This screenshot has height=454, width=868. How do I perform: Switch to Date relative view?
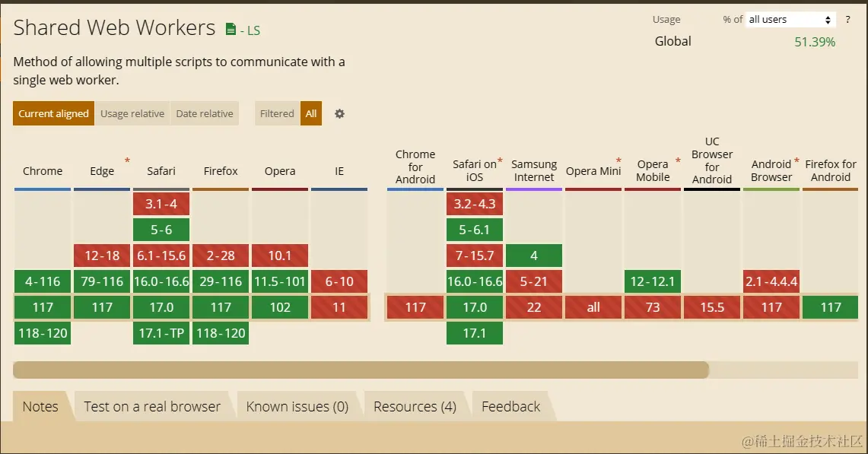(x=205, y=113)
